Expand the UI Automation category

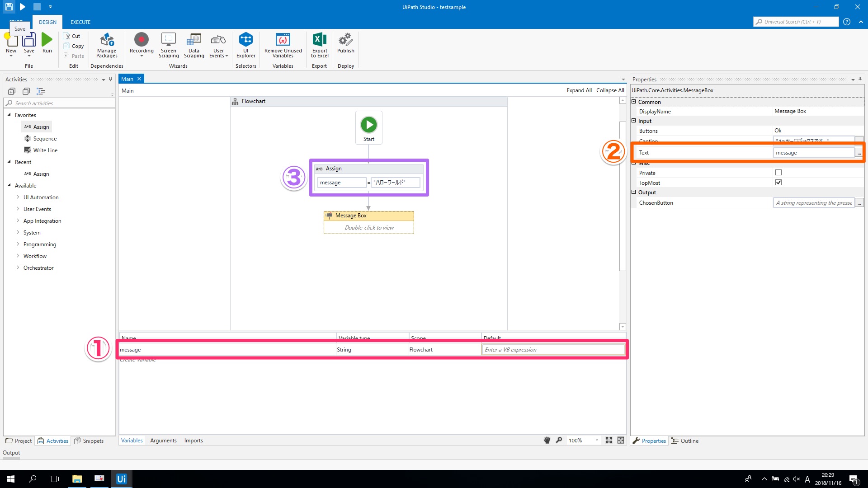click(x=18, y=197)
